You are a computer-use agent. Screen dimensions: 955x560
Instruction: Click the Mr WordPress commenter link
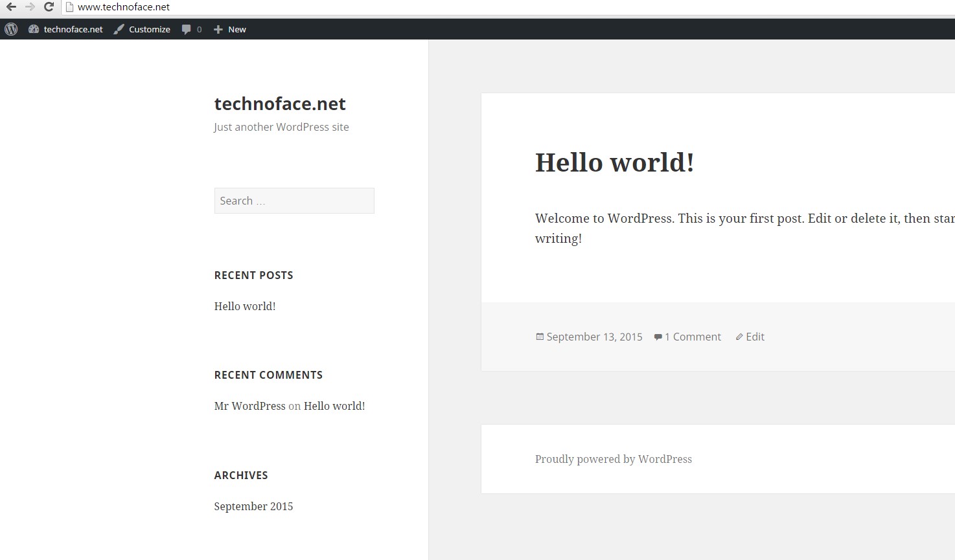[x=250, y=406]
